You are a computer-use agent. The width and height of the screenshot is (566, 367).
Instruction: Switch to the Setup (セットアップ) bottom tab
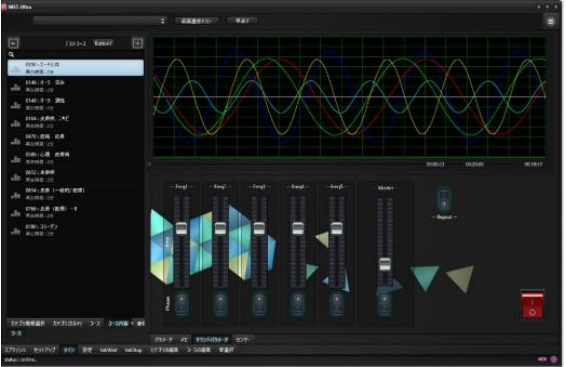pos(44,350)
